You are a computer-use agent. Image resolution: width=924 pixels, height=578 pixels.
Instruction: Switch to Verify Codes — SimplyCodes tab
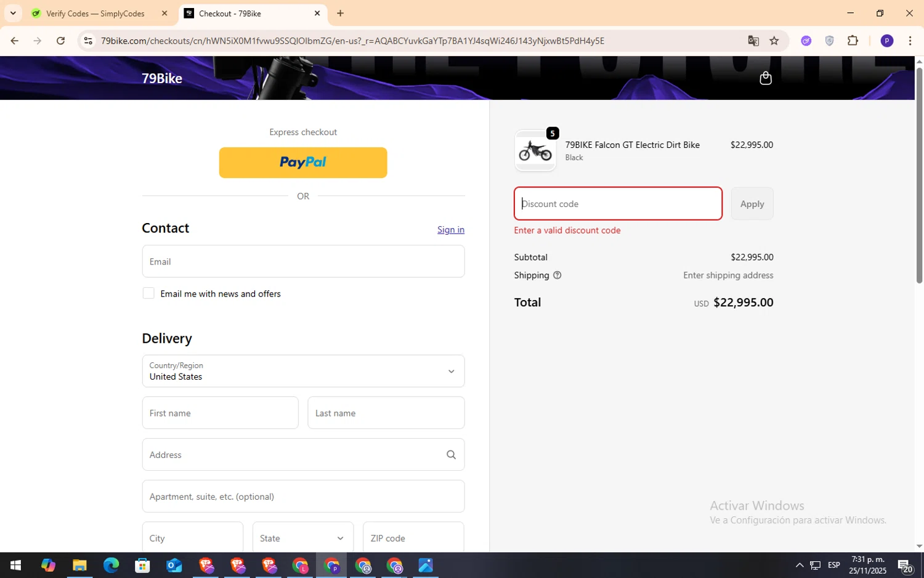[x=95, y=14]
